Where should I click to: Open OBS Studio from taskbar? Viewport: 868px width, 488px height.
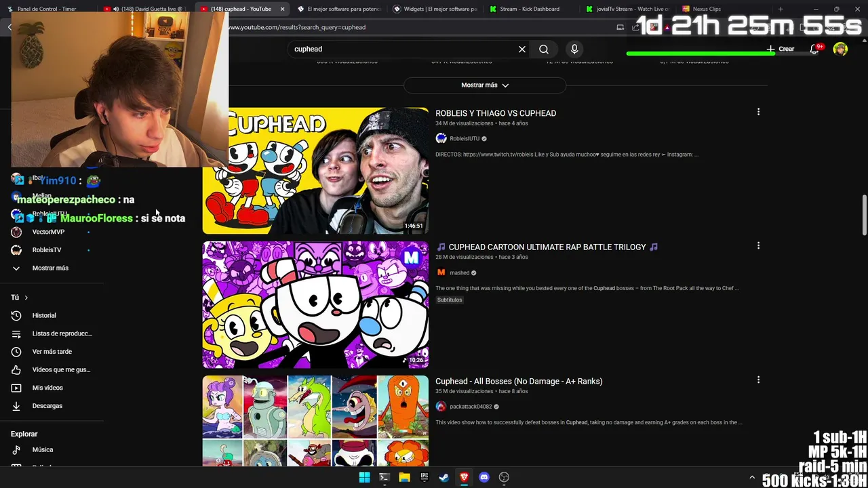click(x=504, y=477)
